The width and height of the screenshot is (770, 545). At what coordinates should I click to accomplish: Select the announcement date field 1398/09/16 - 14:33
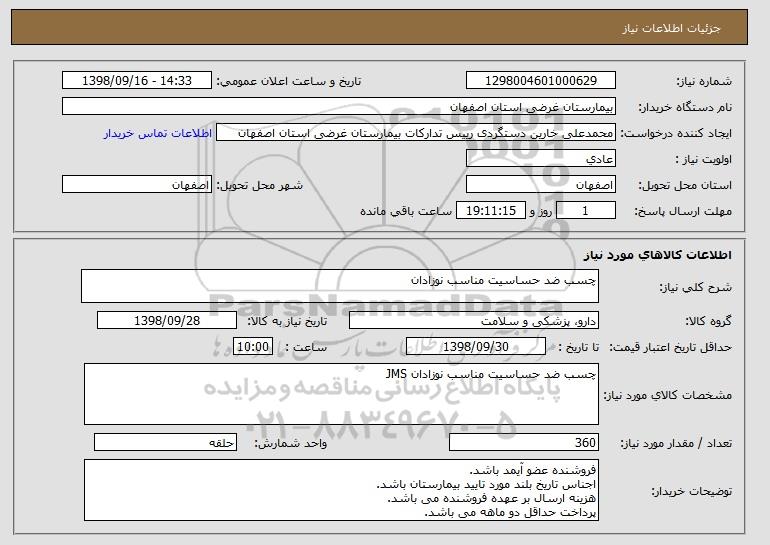click(137, 81)
